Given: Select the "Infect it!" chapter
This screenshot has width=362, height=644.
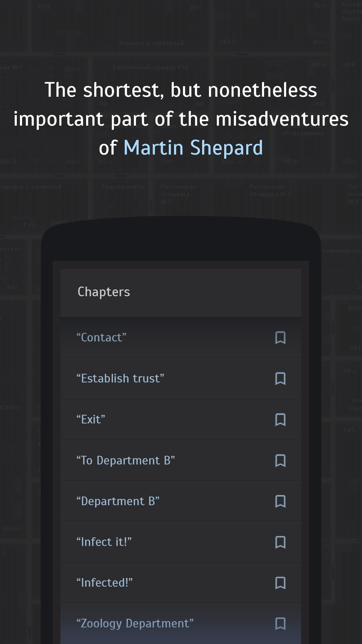Looking at the screenshot, I should [104, 542].
